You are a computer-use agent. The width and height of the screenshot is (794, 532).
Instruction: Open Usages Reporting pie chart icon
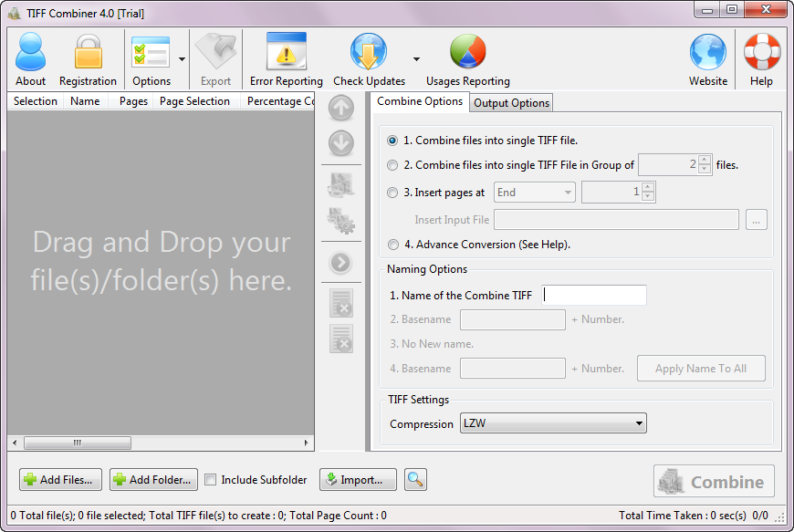tap(467, 58)
